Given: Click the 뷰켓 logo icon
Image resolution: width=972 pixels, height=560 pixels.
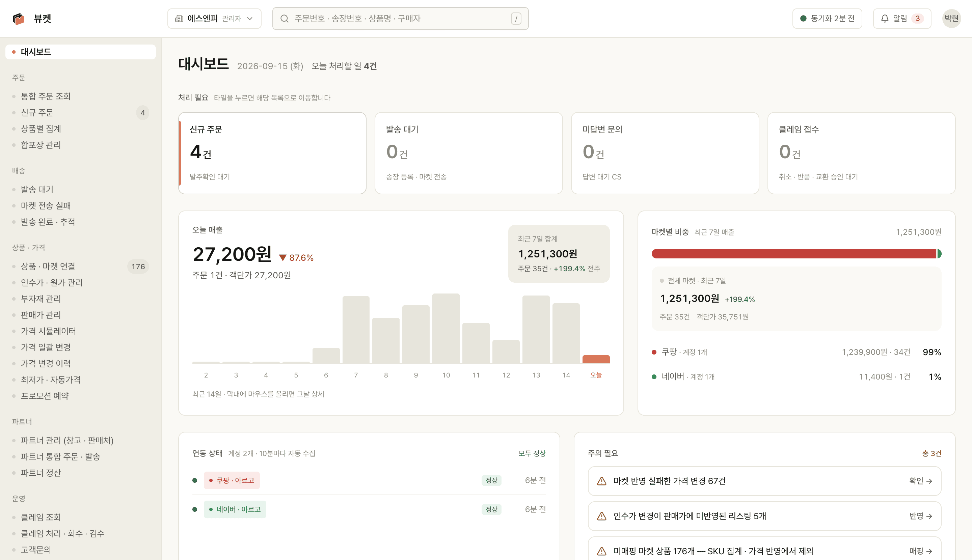Looking at the screenshot, I should (x=18, y=19).
